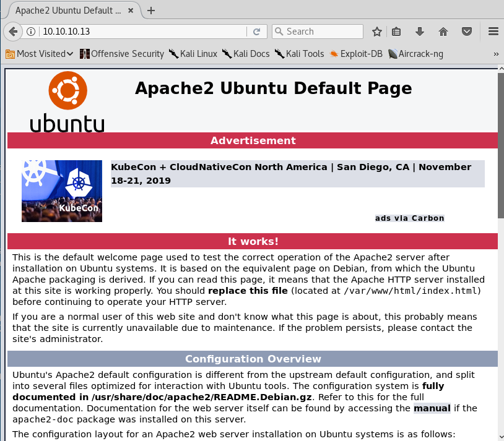Open a new tab with plus button

pyautogui.click(x=151, y=11)
